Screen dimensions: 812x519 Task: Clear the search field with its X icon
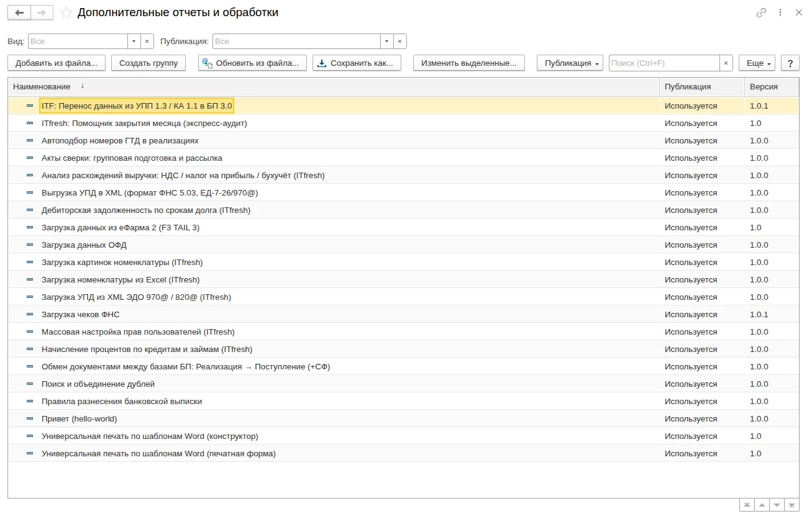pos(726,63)
